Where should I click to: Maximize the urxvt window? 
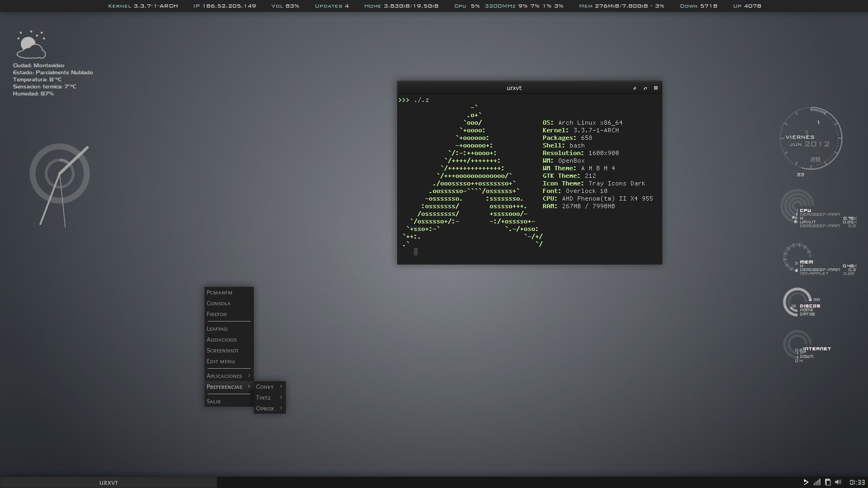pyautogui.click(x=645, y=88)
